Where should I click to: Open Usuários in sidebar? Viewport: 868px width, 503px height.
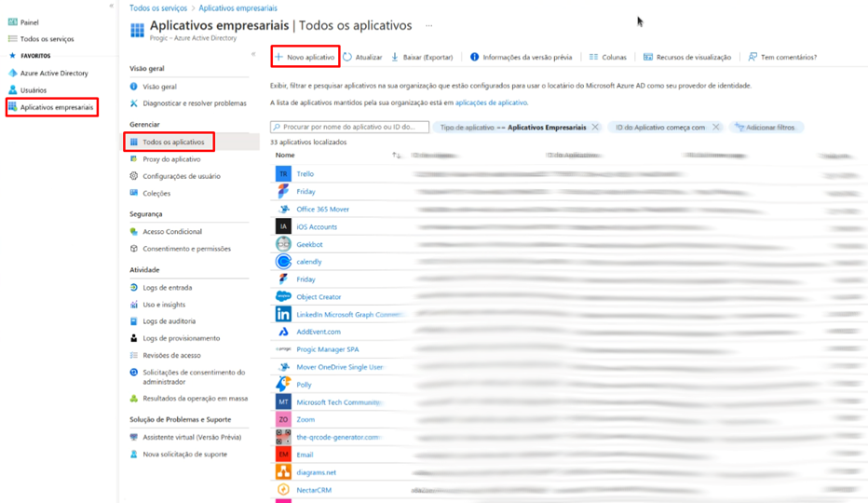click(34, 90)
